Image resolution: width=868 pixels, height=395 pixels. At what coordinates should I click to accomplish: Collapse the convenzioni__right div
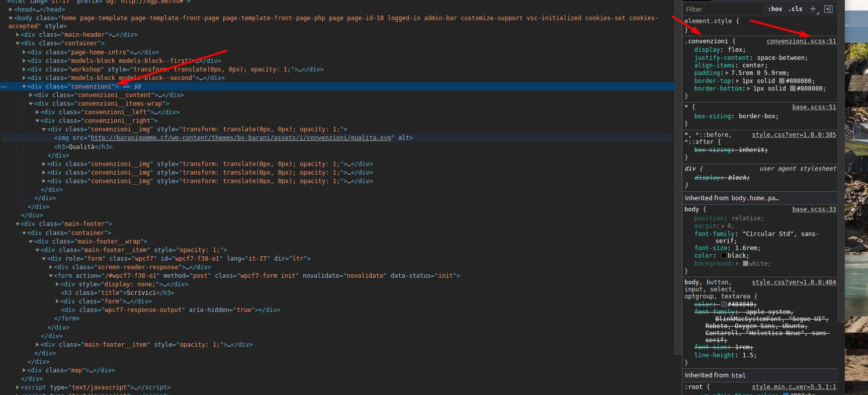click(x=37, y=121)
